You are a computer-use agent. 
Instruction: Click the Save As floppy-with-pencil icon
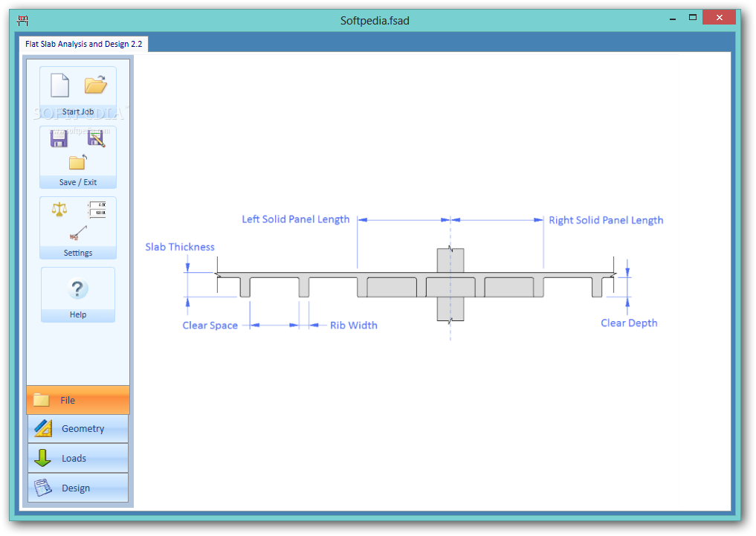tap(96, 139)
